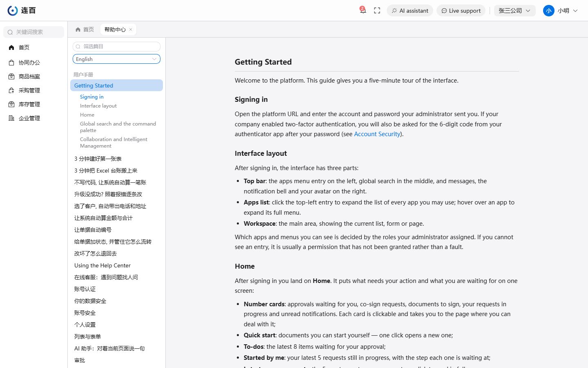This screenshot has width=588, height=368.
Task: Click the 企业管理 sidebar icon
Action: point(11,118)
